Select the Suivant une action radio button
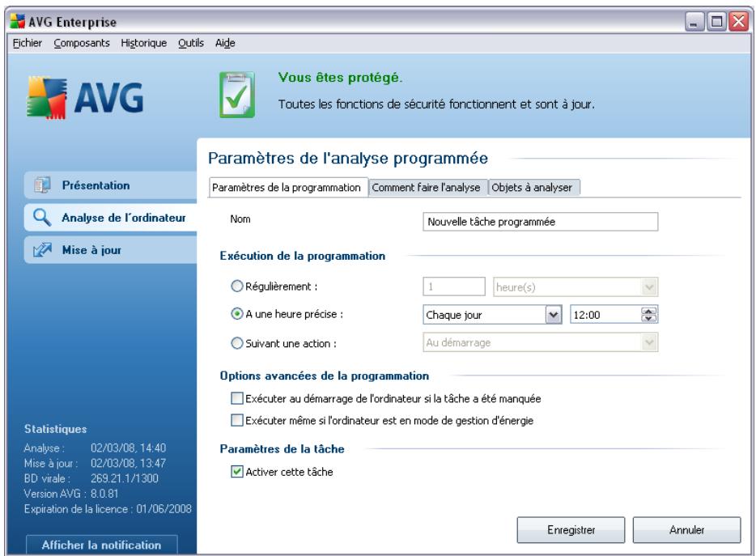756x556 pixels. 236,343
